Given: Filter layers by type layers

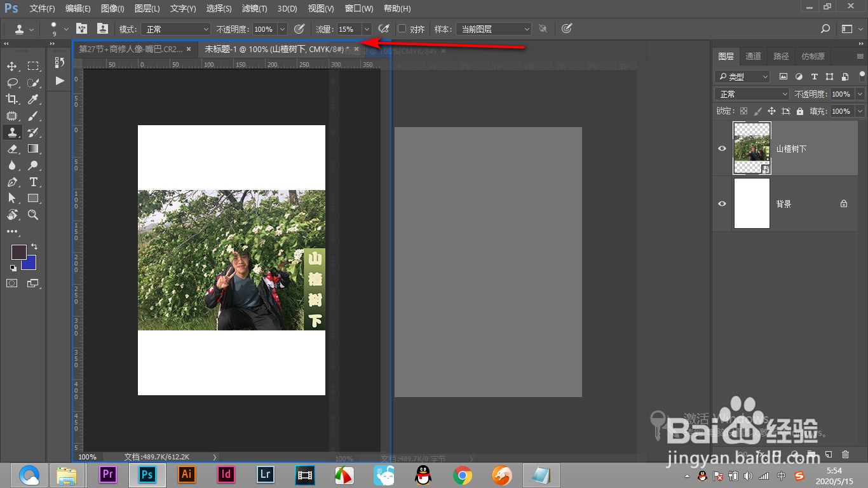Looking at the screenshot, I should click(815, 76).
